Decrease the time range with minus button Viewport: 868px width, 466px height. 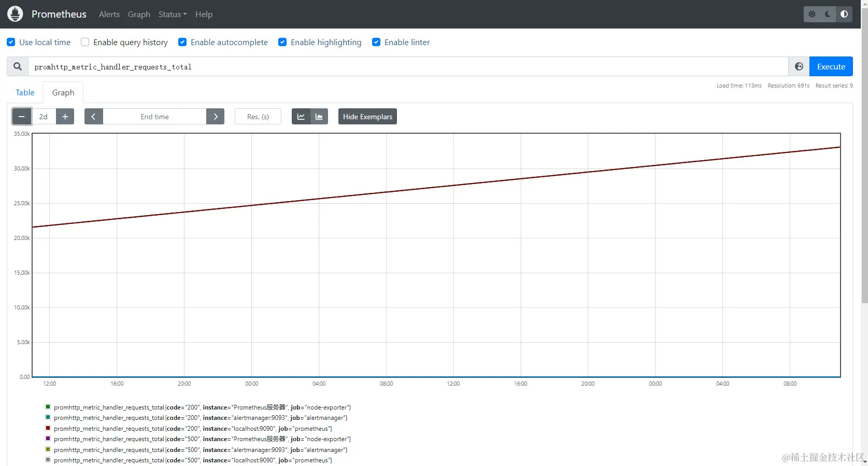(22, 117)
